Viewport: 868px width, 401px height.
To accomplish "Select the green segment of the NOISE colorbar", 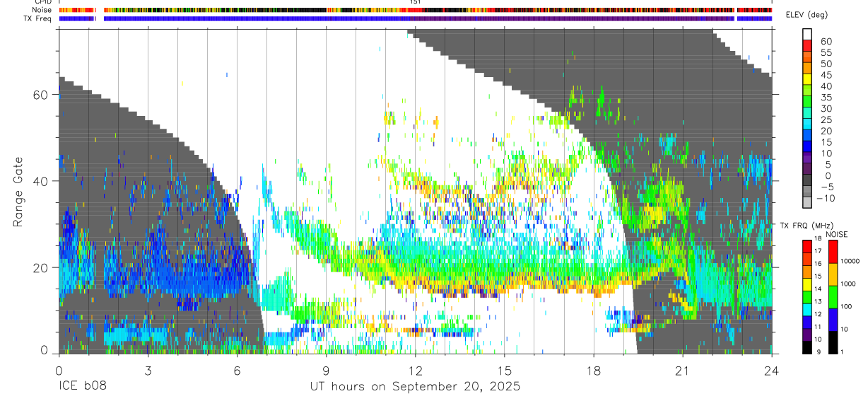I will (x=832, y=296).
